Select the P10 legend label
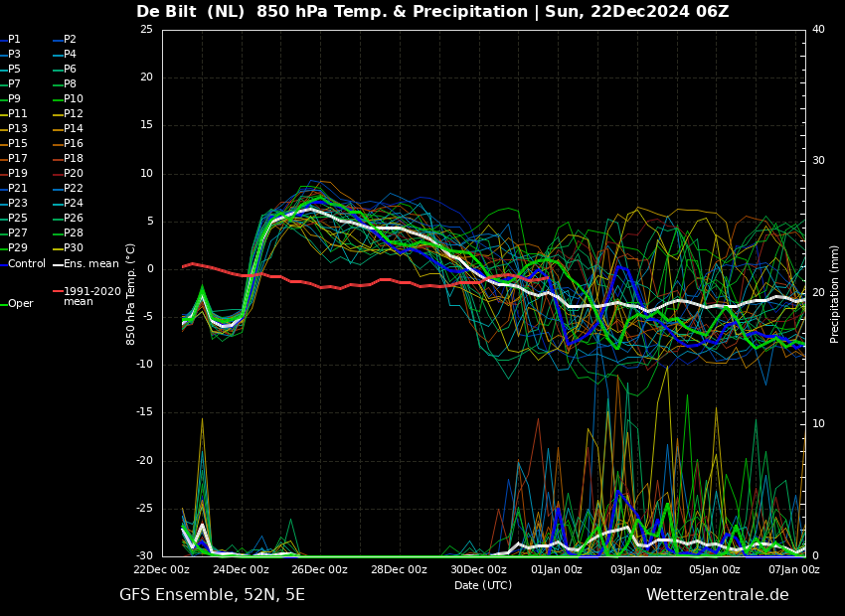Image resolution: width=845 pixels, height=616 pixels. (74, 98)
